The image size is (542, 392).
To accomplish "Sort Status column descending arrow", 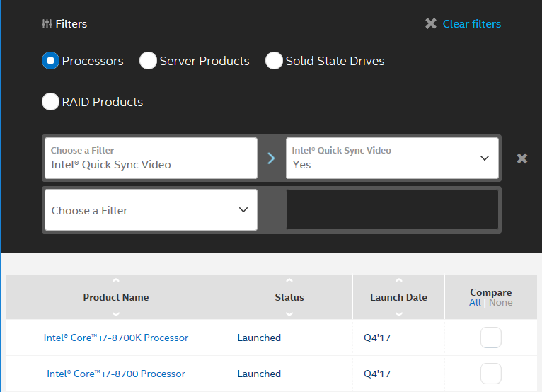I will [289, 313].
